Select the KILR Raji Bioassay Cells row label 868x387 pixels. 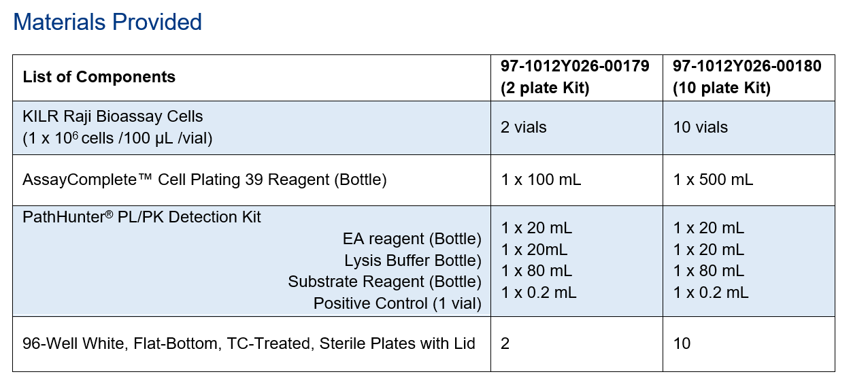(x=118, y=128)
